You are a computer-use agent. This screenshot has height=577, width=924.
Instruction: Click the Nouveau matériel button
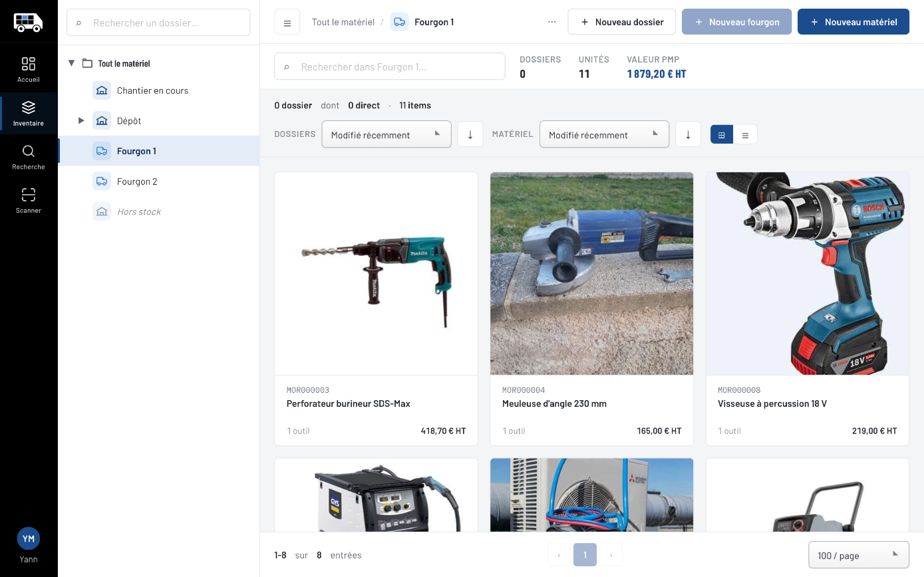click(853, 22)
